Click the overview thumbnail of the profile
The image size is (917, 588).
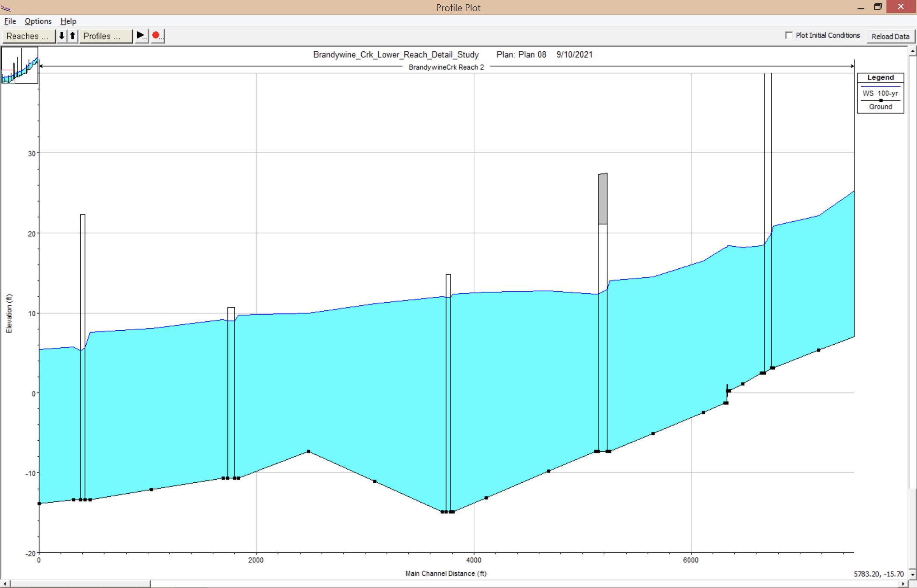tap(20, 65)
